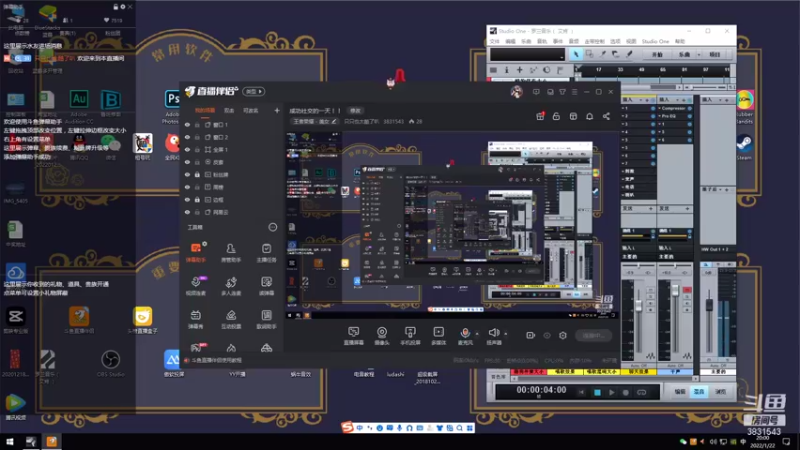Image resolution: width=800 pixels, height=450 pixels.
Task: Expand the speaker options arrow
Action: (506, 334)
